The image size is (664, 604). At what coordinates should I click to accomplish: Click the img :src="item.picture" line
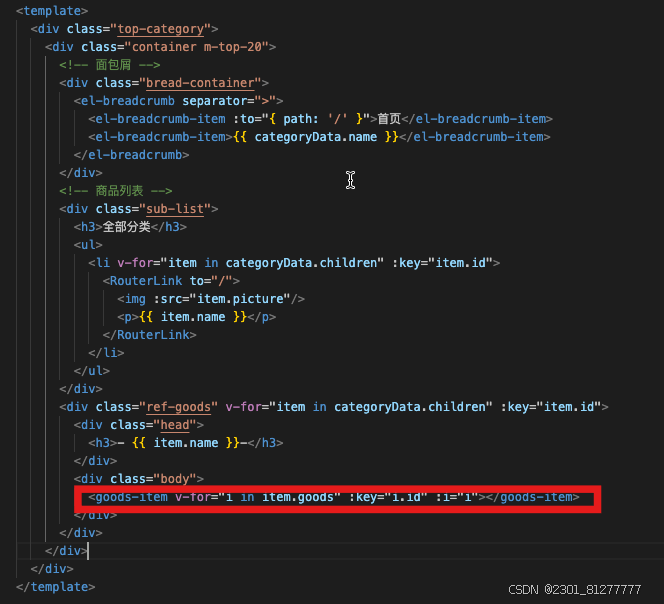point(211,299)
